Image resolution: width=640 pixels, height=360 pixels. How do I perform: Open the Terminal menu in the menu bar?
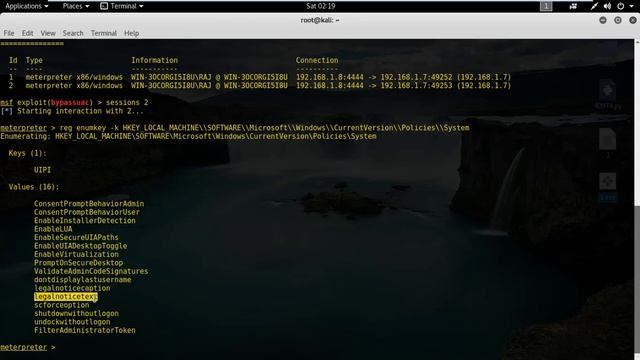point(104,33)
